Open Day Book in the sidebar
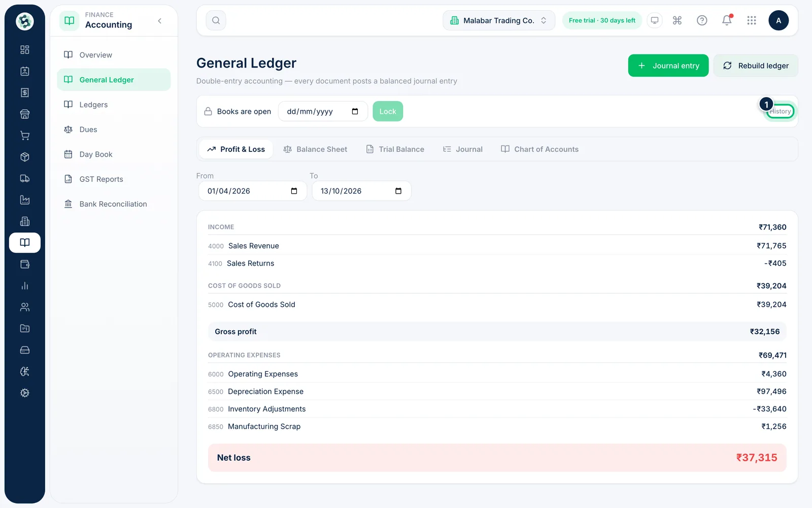The width and height of the screenshot is (812, 508). [114, 154]
